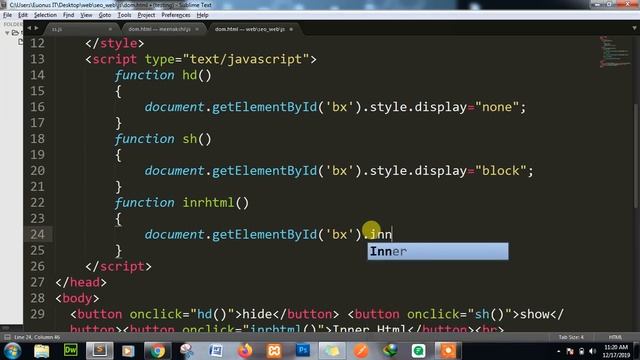Click the "none" string on line 16
Screen dimensions: 640x360
(497, 107)
